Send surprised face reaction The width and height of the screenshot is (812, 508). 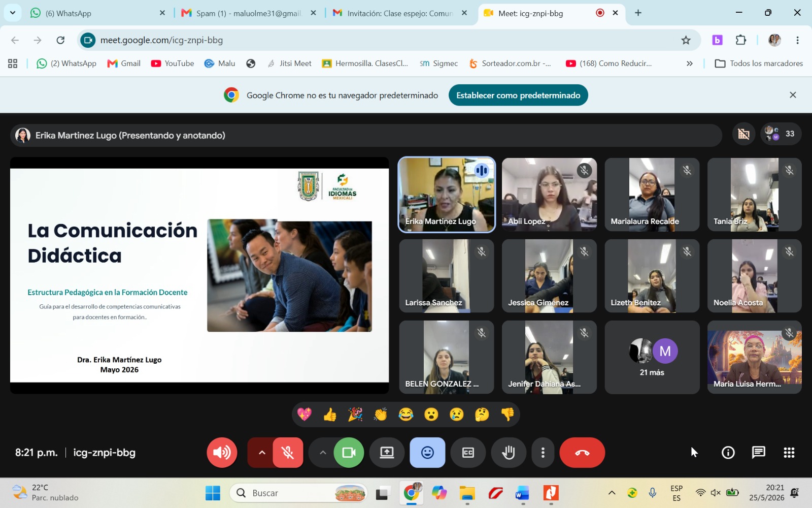click(x=431, y=415)
